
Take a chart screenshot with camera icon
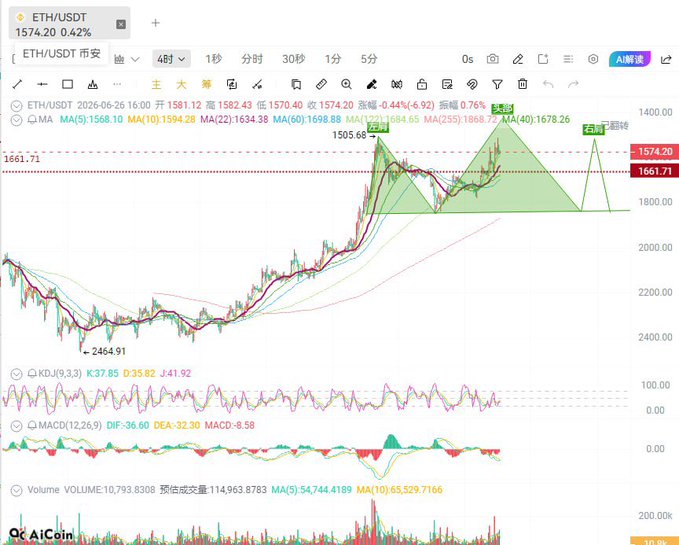[493, 59]
